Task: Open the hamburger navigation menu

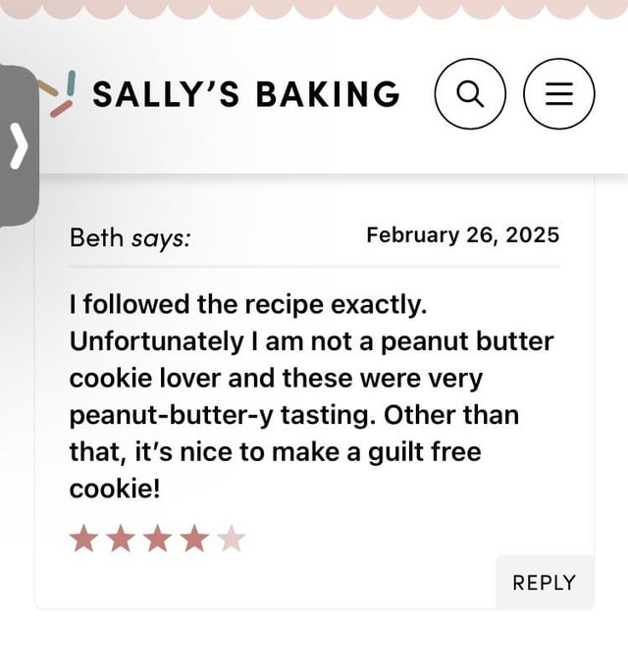Action: (558, 94)
